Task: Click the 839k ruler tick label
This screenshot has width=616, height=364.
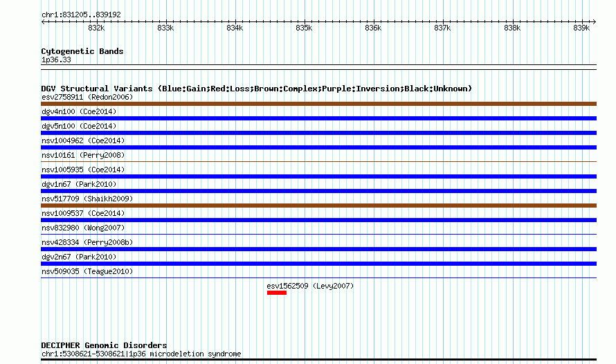Action: 581,28
